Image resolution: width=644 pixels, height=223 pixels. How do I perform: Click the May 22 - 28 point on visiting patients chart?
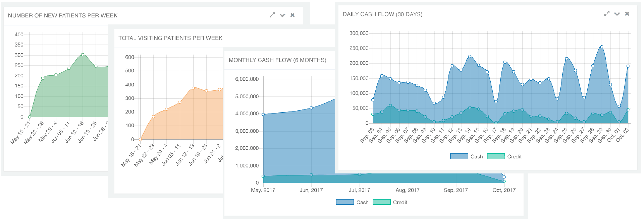153,117
